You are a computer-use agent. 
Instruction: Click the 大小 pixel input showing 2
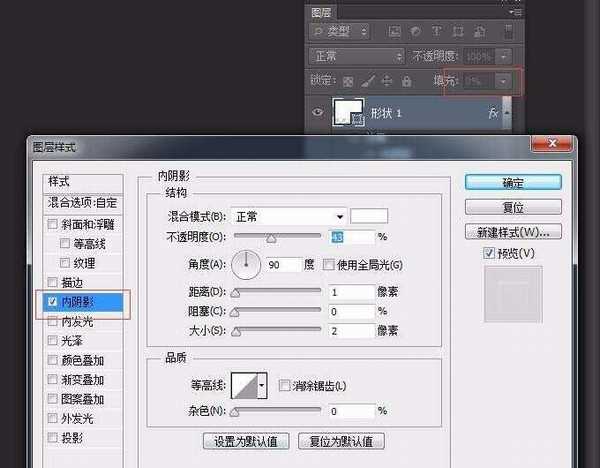352,331
